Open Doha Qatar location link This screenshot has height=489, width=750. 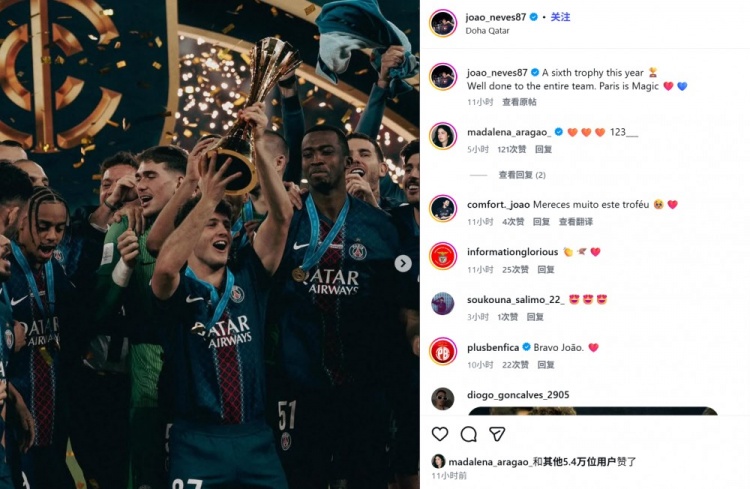pos(487,31)
